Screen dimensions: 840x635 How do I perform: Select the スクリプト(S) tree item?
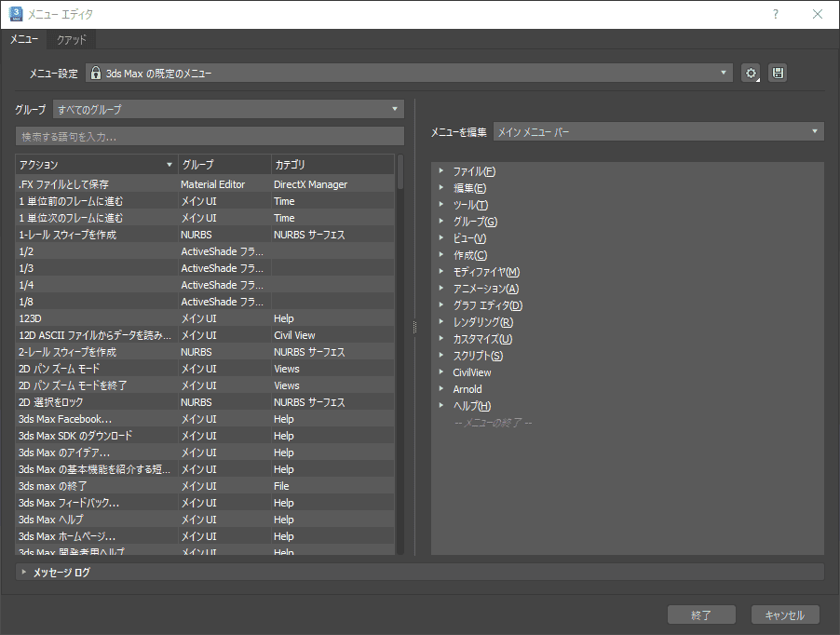click(x=478, y=356)
